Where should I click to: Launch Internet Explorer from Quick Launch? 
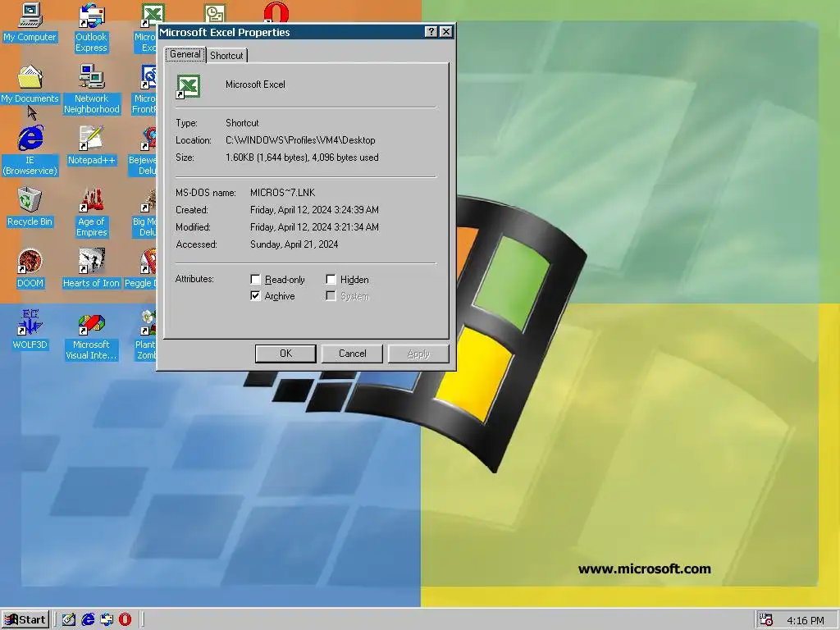click(x=88, y=620)
